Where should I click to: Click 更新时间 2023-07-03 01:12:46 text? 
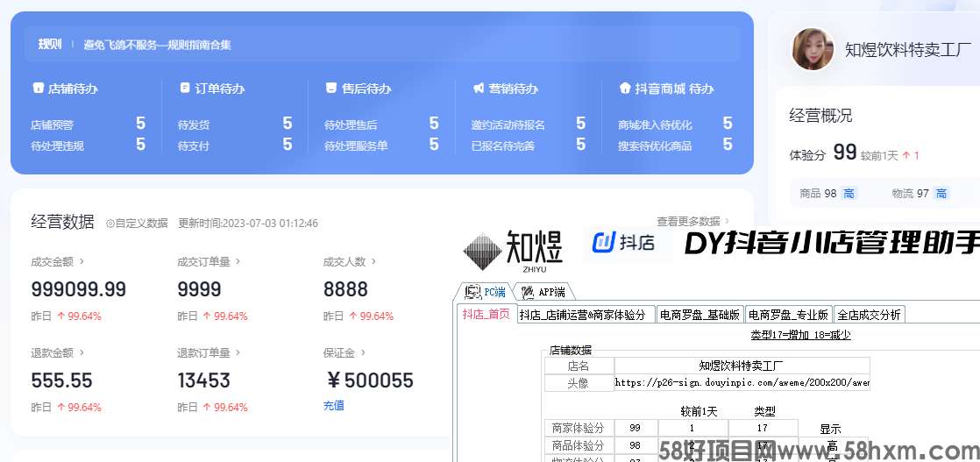248,224
